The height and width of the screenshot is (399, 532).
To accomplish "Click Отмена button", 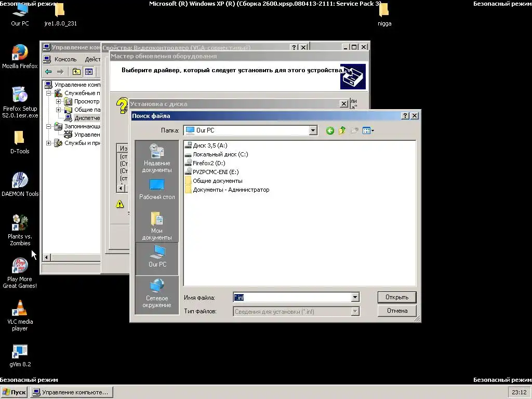I will point(396,311).
